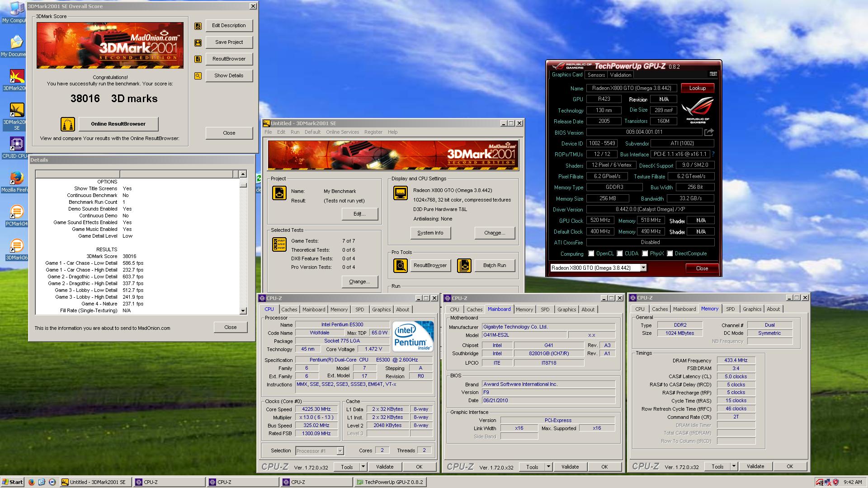Image resolution: width=868 pixels, height=488 pixels.
Task: Click the Intel Pentium inside logo
Action: (413, 336)
